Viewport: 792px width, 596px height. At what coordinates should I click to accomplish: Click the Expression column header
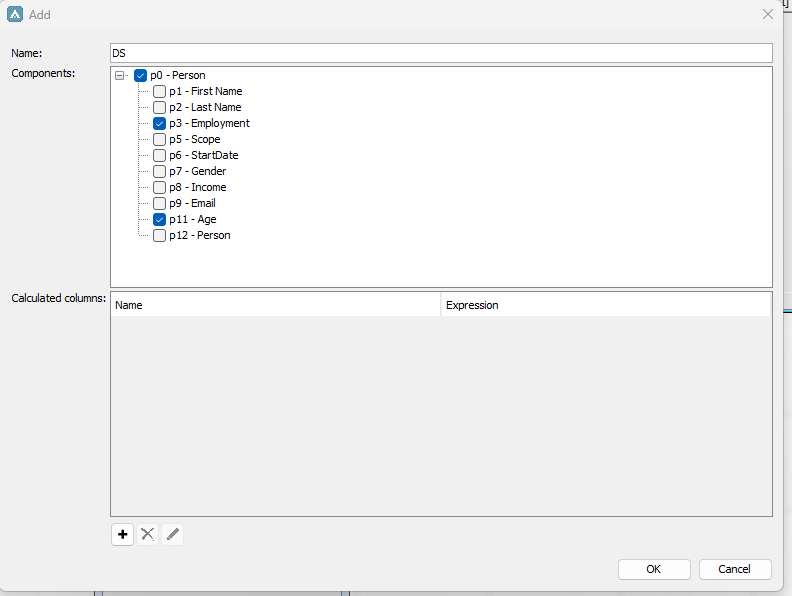[605, 305]
